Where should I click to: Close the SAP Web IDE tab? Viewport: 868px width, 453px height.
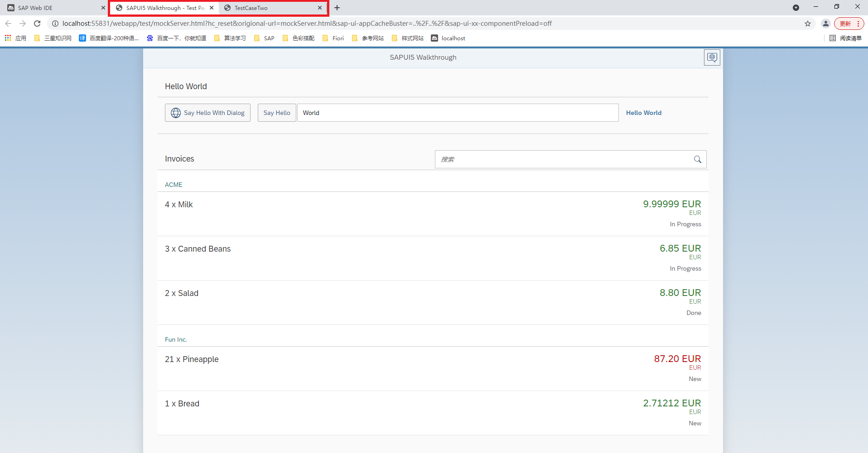(x=103, y=8)
